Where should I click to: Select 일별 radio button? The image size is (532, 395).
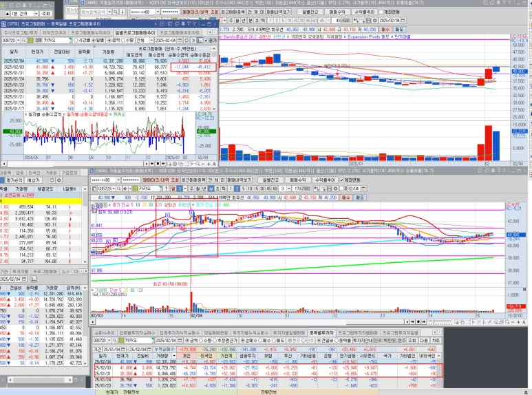coord(98,40)
